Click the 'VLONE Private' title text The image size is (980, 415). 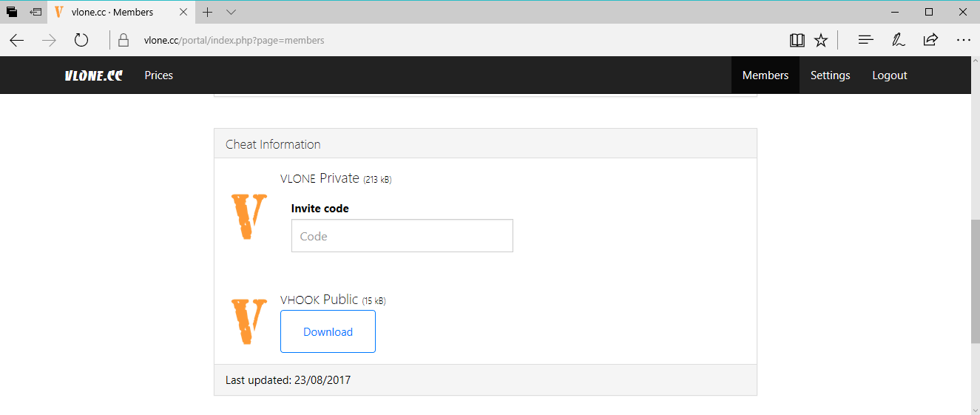(x=320, y=178)
